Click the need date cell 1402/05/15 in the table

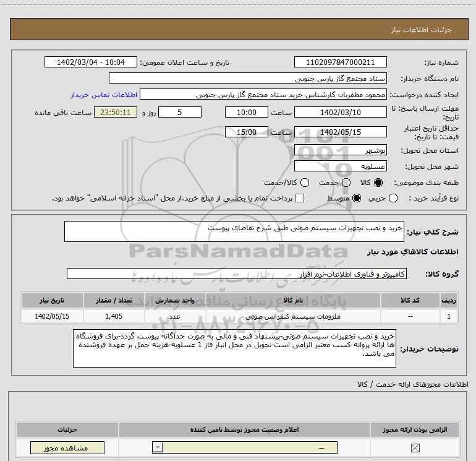(52, 316)
